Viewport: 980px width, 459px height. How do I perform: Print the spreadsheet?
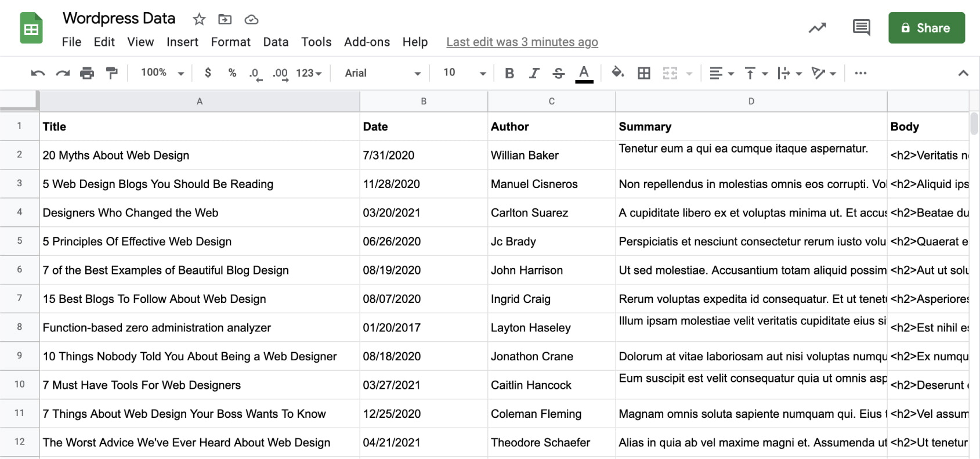87,73
